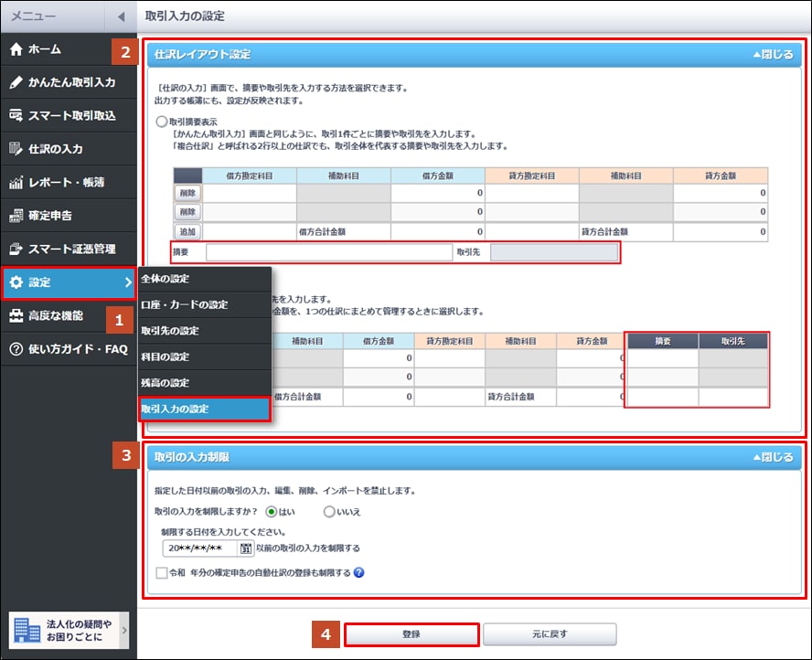The width and height of the screenshot is (812, 660).
Task: Click the スマート取引取込 icon
Action: 16,115
